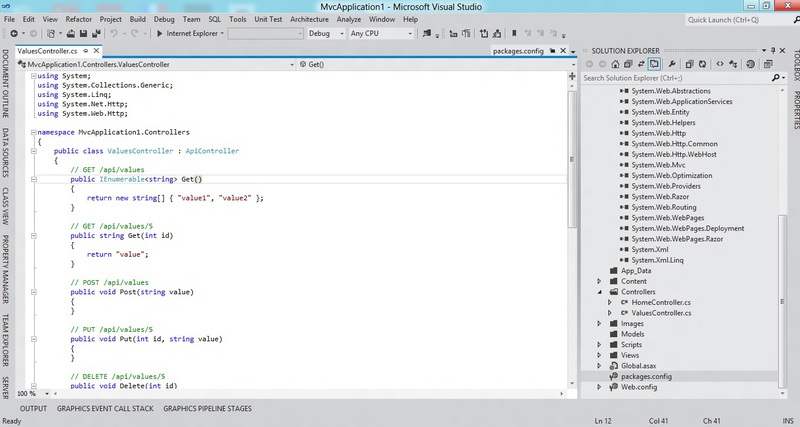Open the Unit Test menu
The height and width of the screenshot is (427, 800).
point(268,19)
